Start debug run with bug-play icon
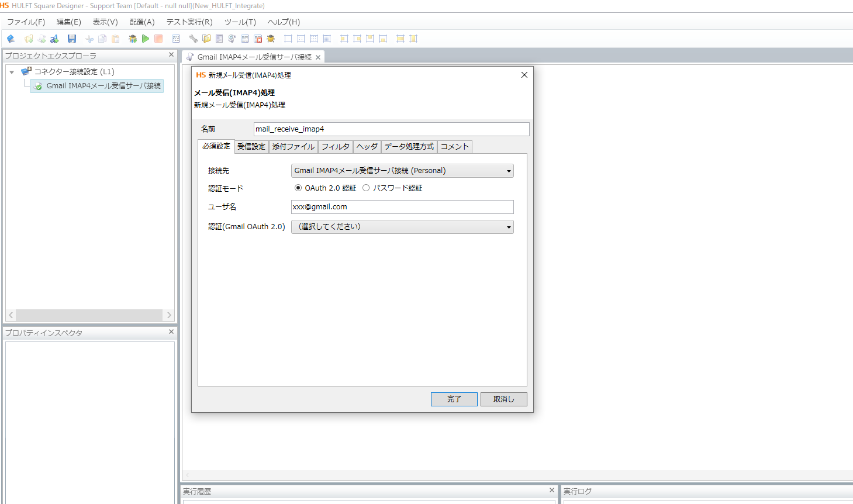This screenshot has height=504, width=853. tap(133, 39)
